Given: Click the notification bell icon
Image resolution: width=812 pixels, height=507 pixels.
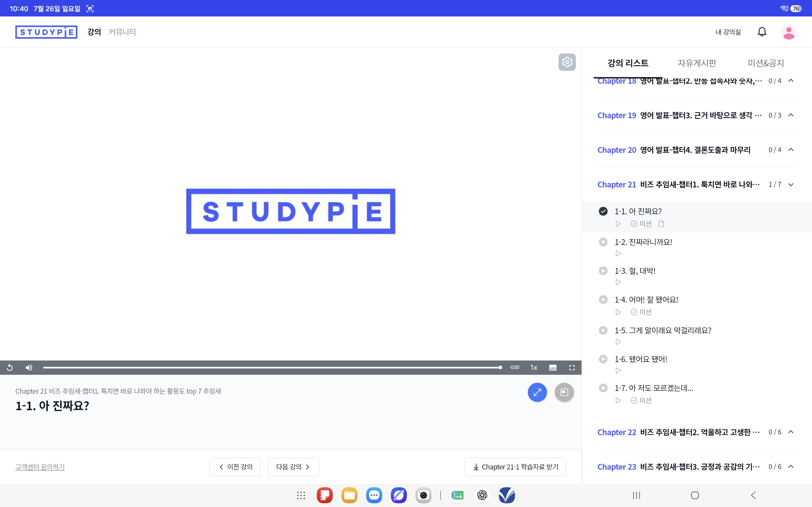Looking at the screenshot, I should click(x=762, y=32).
